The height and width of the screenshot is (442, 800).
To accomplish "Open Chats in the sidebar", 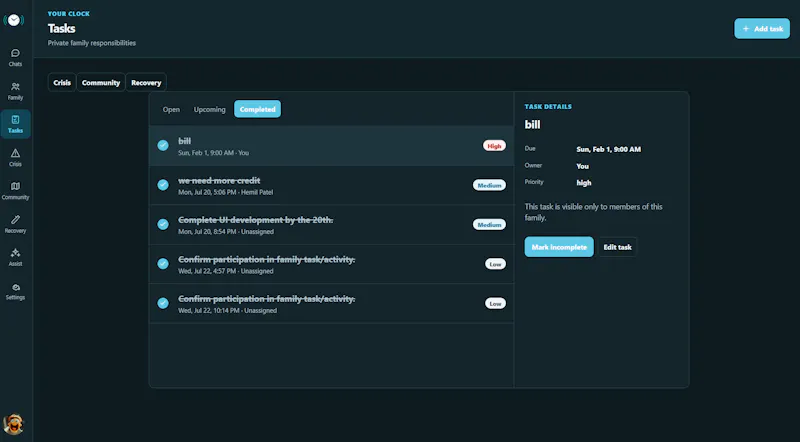I will tap(15, 58).
